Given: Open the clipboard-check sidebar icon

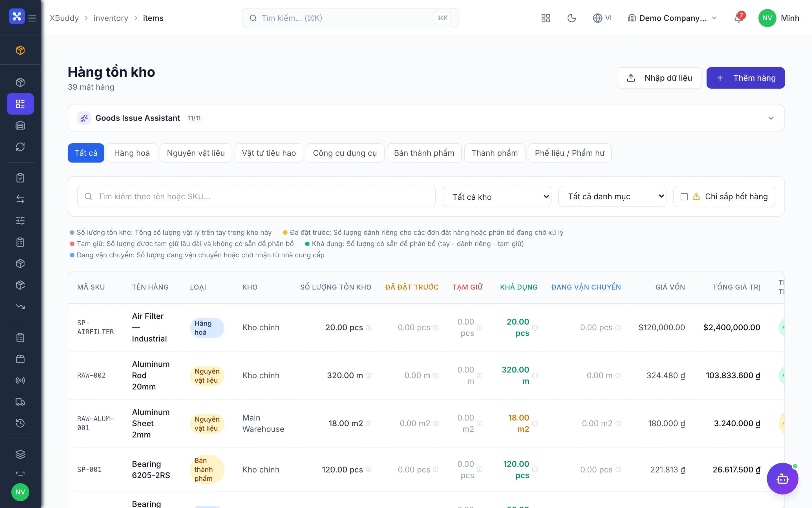Looking at the screenshot, I should (20, 178).
